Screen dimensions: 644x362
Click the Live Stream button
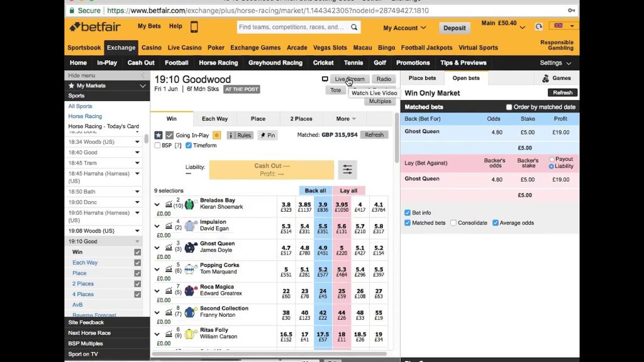350,79
